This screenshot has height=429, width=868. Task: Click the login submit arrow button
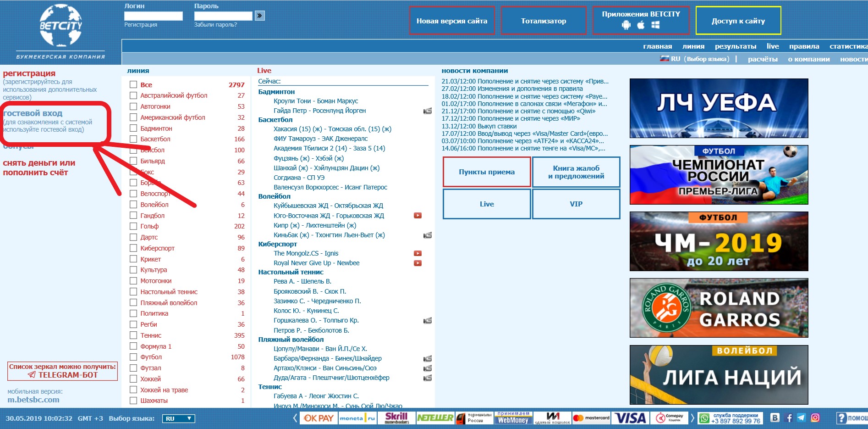260,16
